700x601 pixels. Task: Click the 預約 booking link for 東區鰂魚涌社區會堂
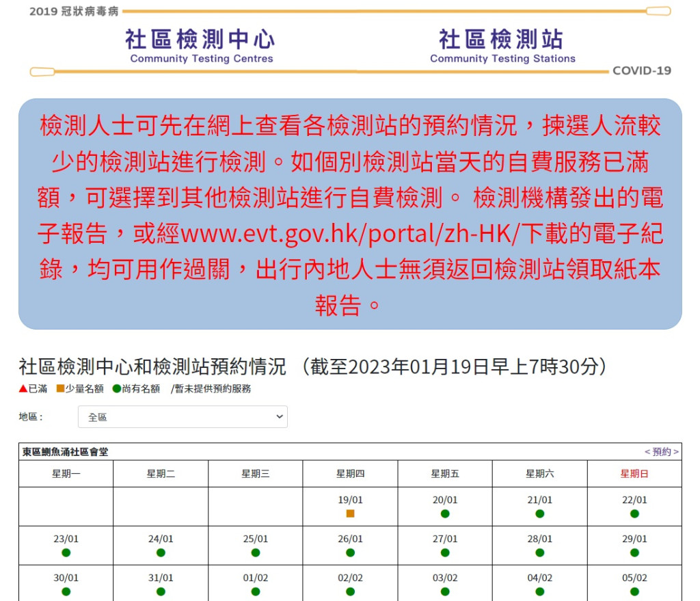661,452
